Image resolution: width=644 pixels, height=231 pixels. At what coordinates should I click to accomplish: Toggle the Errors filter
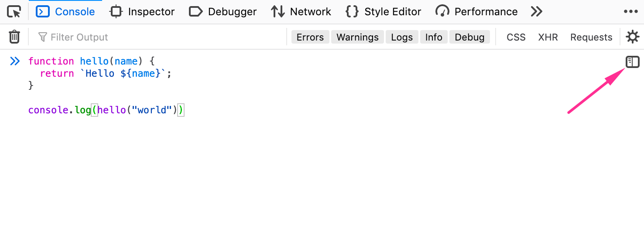(310, 37)
